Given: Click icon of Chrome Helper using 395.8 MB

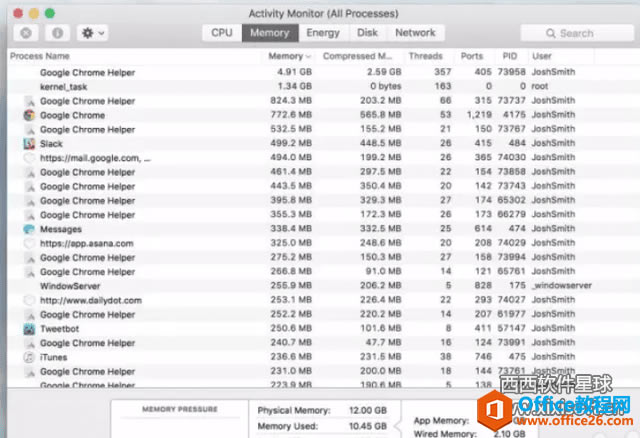Looking at the screenshot, I should (x=29, y=201).
